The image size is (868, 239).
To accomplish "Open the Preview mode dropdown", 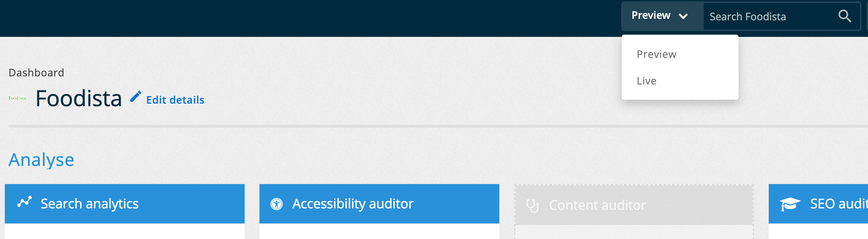I will pos(661,16).
